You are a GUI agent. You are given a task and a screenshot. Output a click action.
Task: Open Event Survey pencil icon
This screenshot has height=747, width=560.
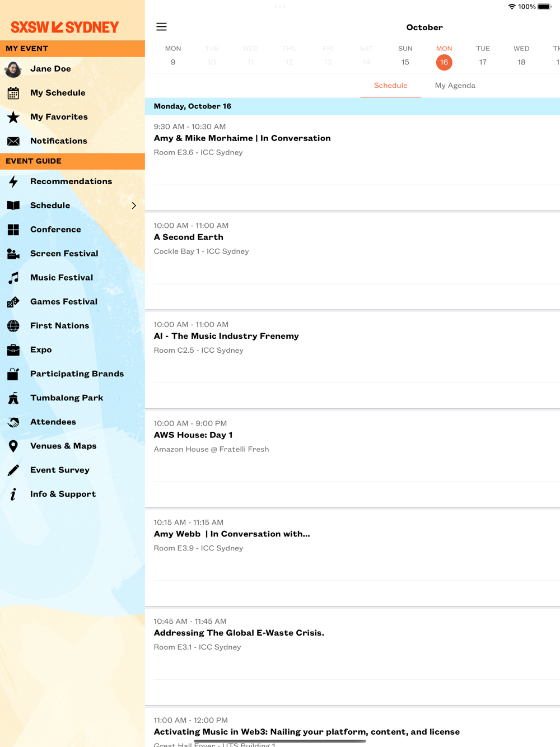pos(13,470)
